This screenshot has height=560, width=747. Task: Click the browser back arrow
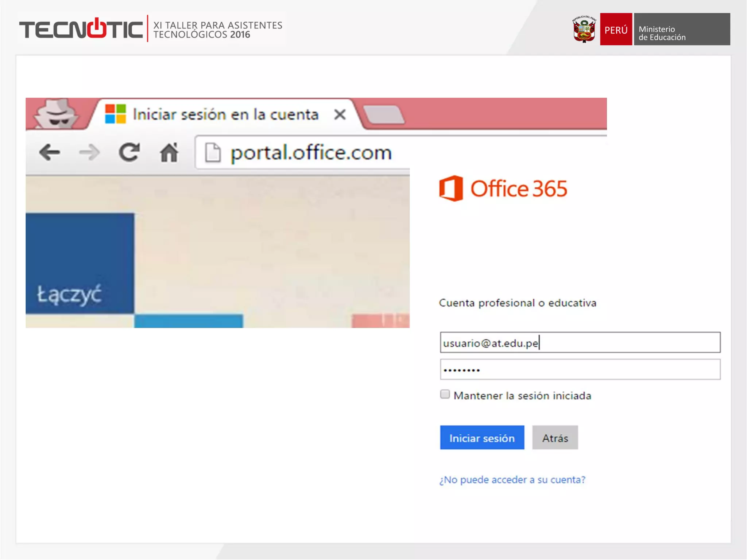50,152
